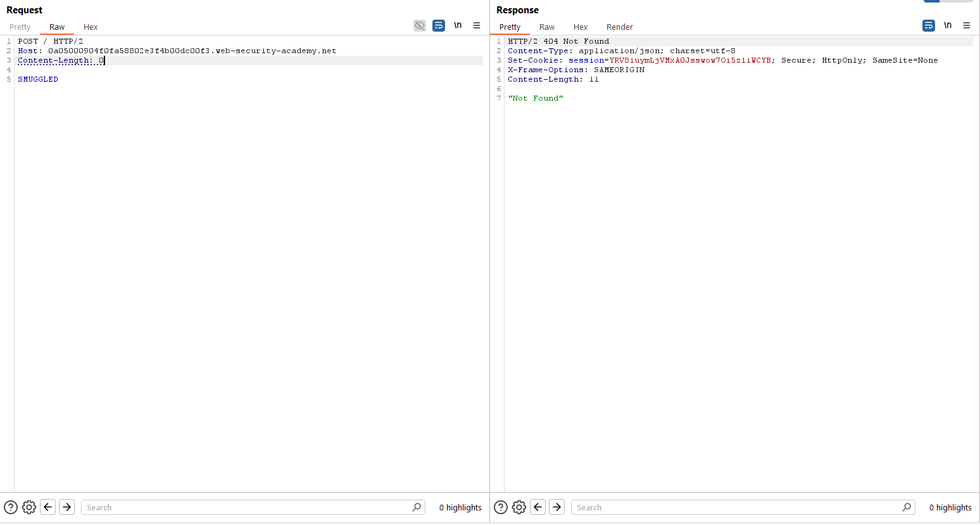Screen dimensions: 980x525
Task: Open Request search help icon
Action: tap(11, 507)
